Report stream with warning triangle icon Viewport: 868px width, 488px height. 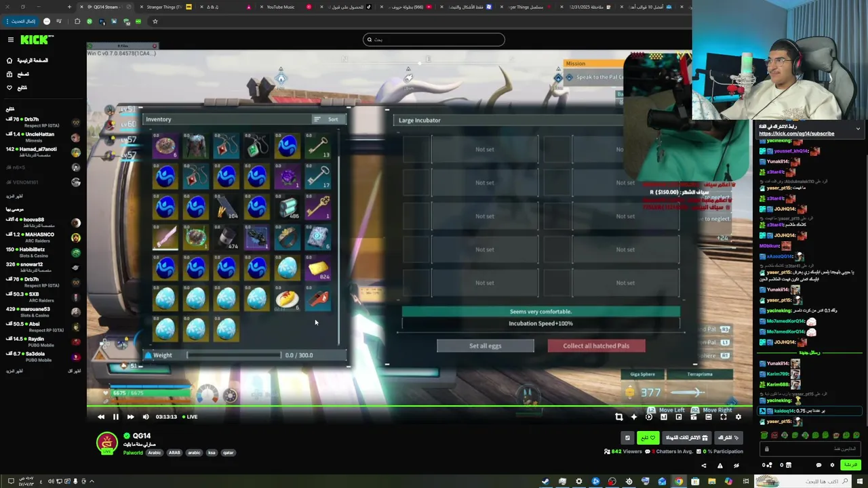tap(719, 466)
